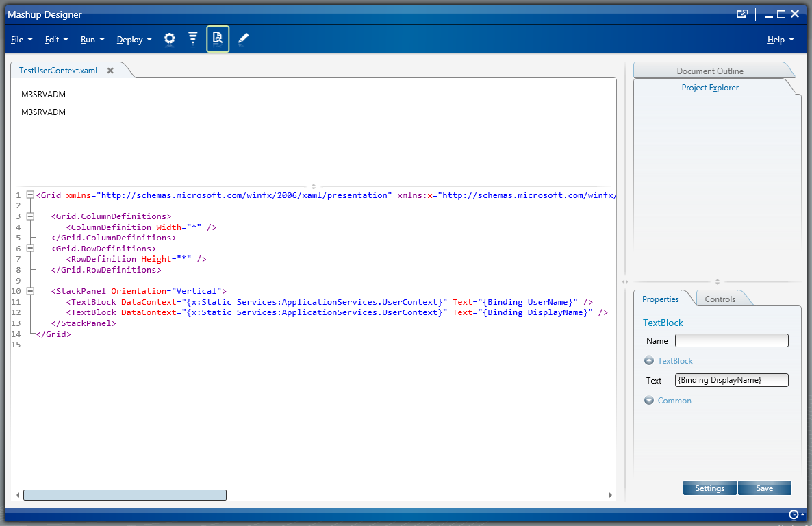Click the Save button
Viewport: 812px width, 526px height.
[x=764, y=488]
